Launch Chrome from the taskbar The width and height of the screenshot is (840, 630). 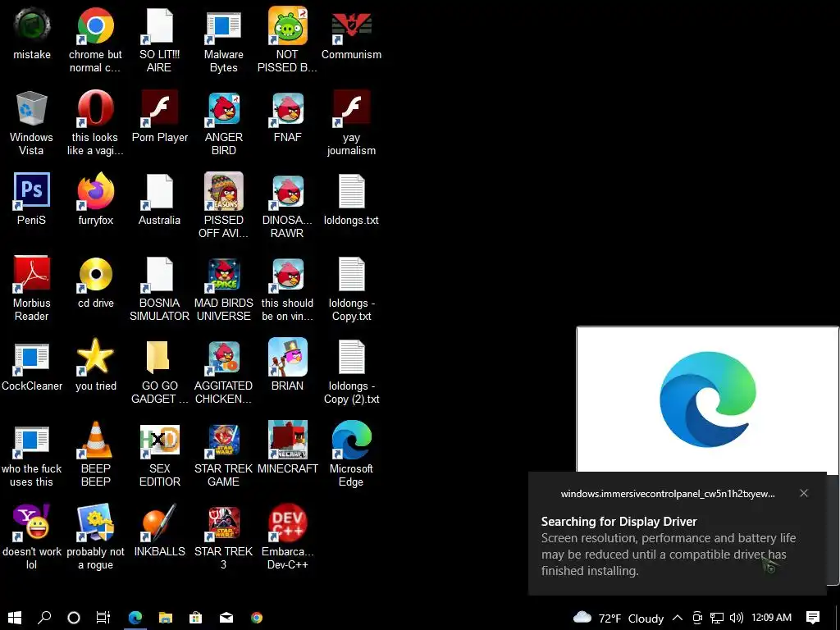[x=257, y=618]
